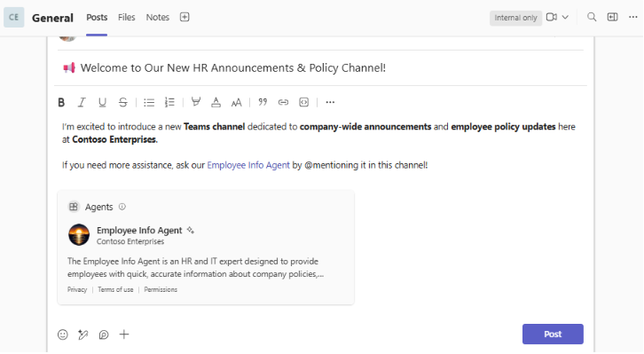Open more formatting options
The height and width of the screenshot is (354, 644).
coord(330,102)
